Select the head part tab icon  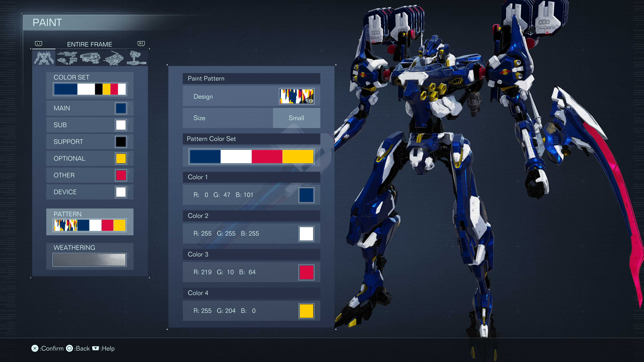pos(90,58)
